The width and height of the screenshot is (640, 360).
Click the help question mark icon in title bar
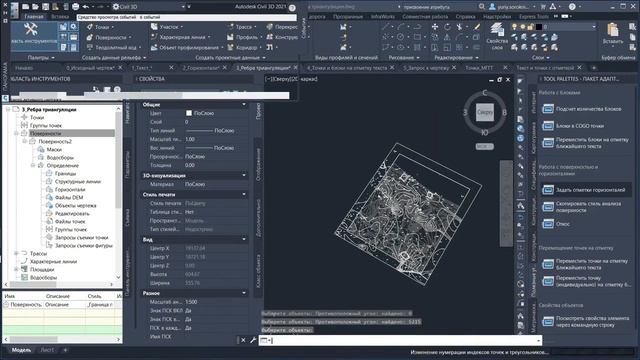tap(572, 7)
